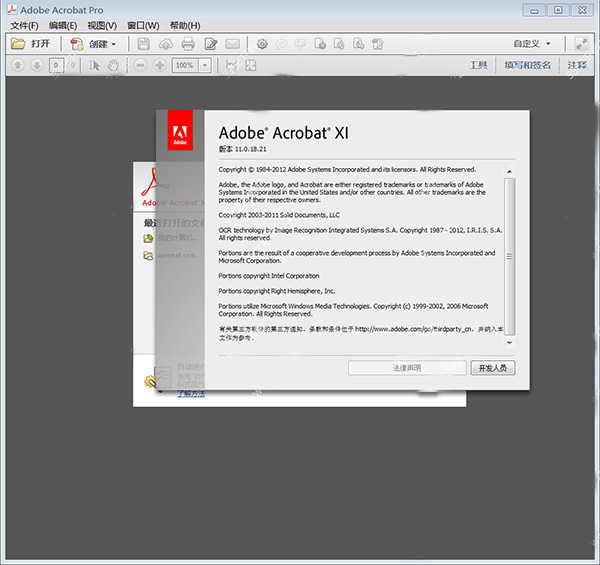Click the edit text and image icon

210,44
